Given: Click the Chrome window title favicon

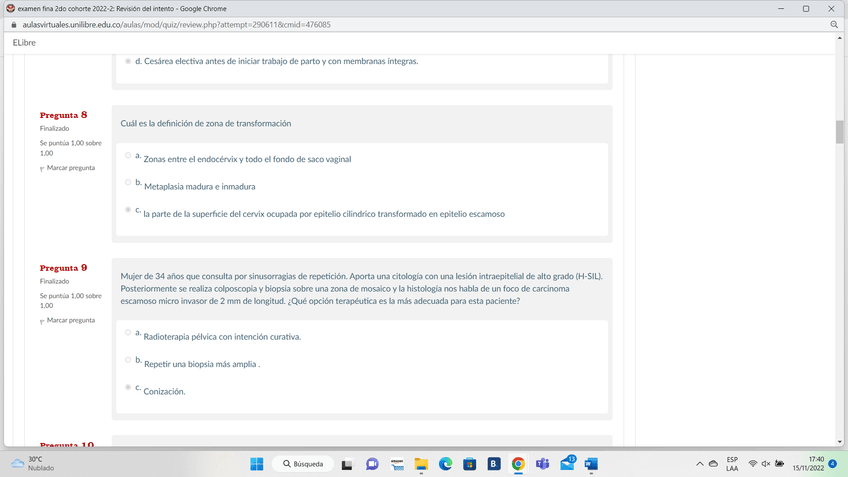Looking at the screenshot, I should pos(10,9).
